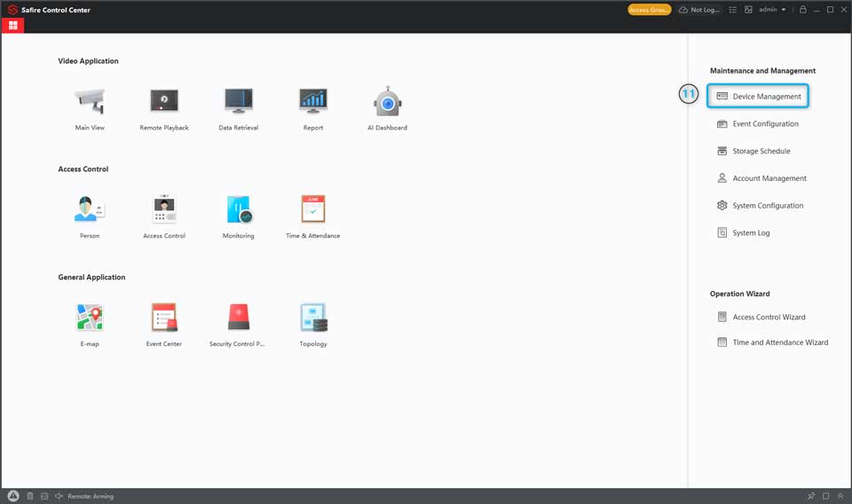Toggle sound icon in status bar

59,496
